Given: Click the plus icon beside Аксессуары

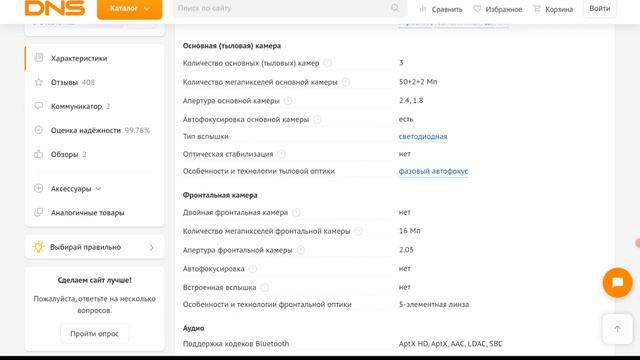Looking at the screenshot, I should point(39,189).
